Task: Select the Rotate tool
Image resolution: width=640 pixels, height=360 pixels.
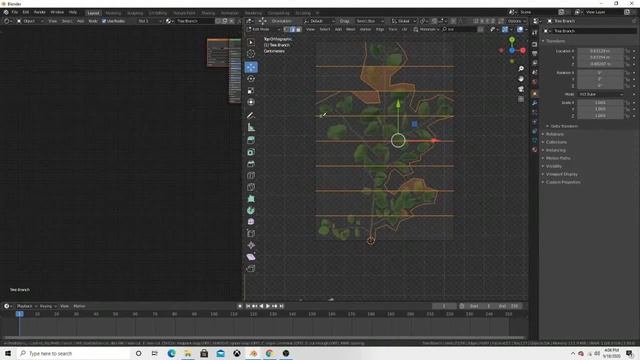Action: pos(251,79)
